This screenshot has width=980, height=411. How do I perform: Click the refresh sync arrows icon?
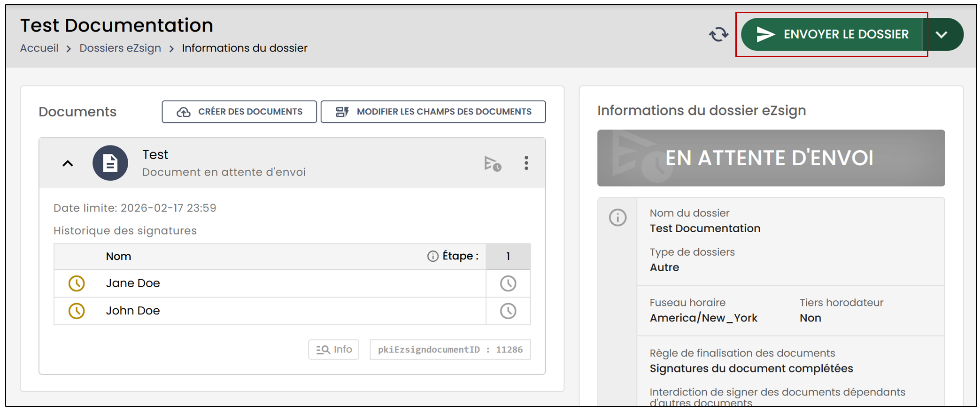point(718,34)
